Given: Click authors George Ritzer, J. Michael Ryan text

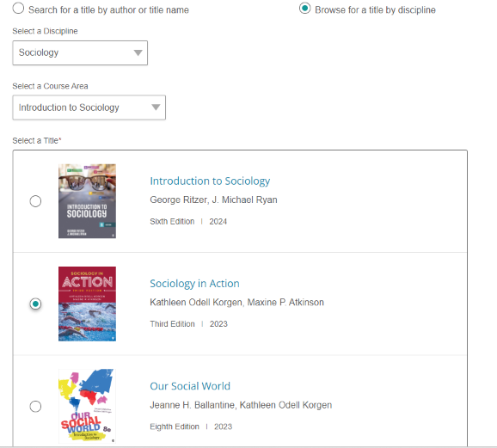Looking at the screenshot, I should 213,199.
